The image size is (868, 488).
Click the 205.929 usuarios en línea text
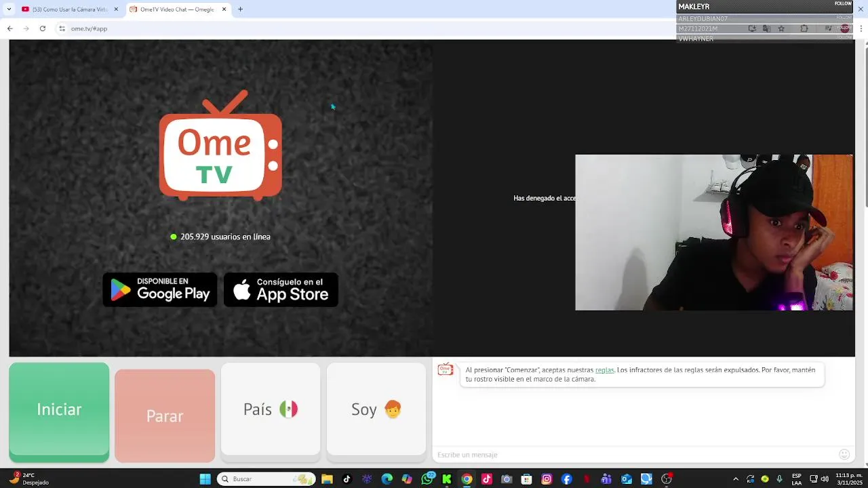pos(225,237)
